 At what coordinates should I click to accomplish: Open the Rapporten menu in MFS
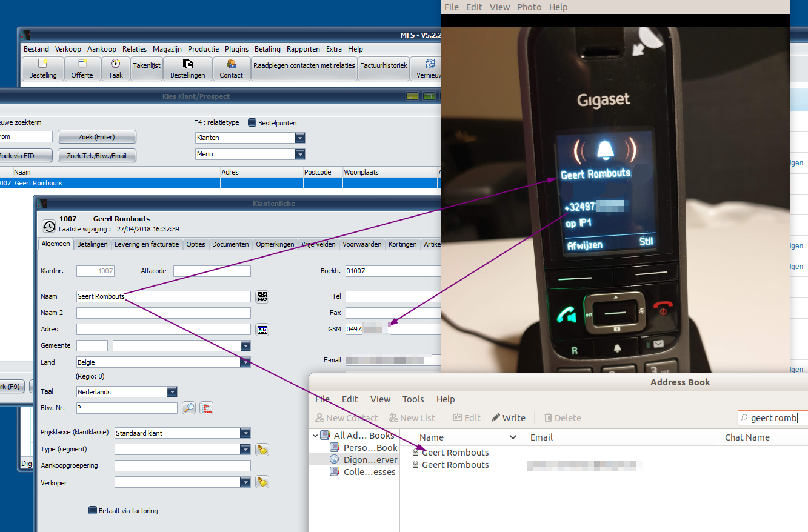tap(303, 49)
